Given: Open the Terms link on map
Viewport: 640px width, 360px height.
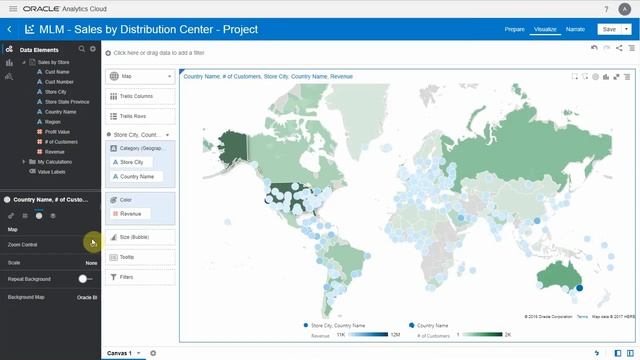Looking at the screenshot, I should (x=582, y=317).
